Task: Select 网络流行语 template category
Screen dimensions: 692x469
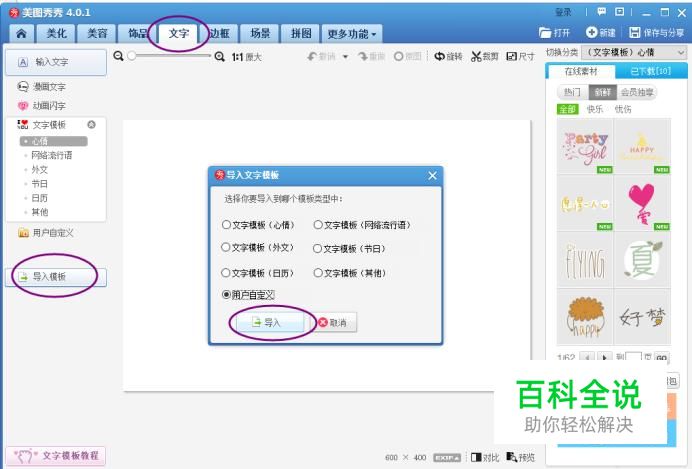Action: pyautogui.click(x=52, y=155)
